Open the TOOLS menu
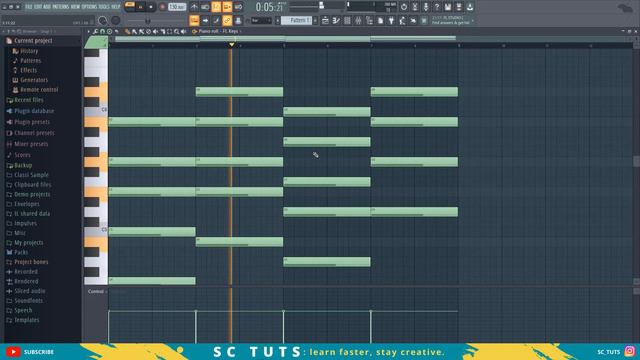 click(x=103, y=7)
